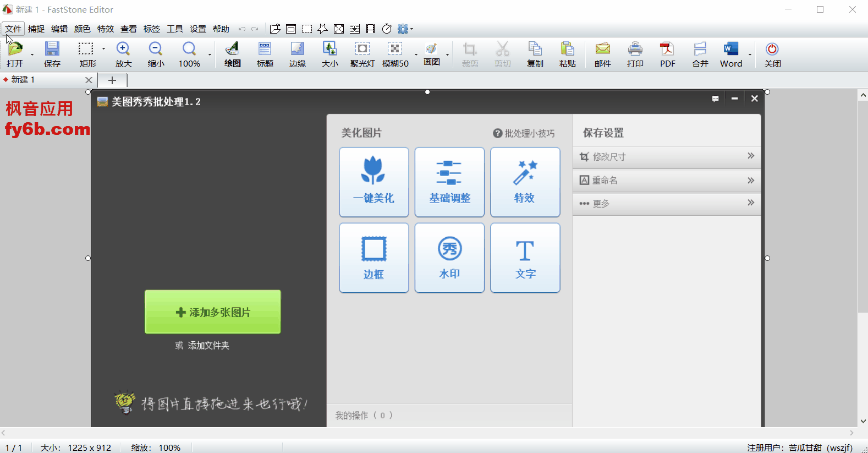
Task: Click the delay timer stopwatch icon
Action: point(387,29)
